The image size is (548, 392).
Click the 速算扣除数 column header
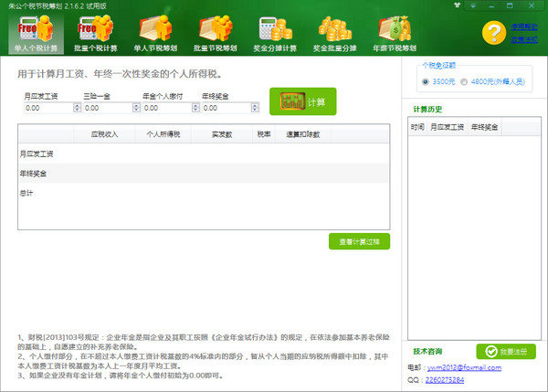[302, 134]
